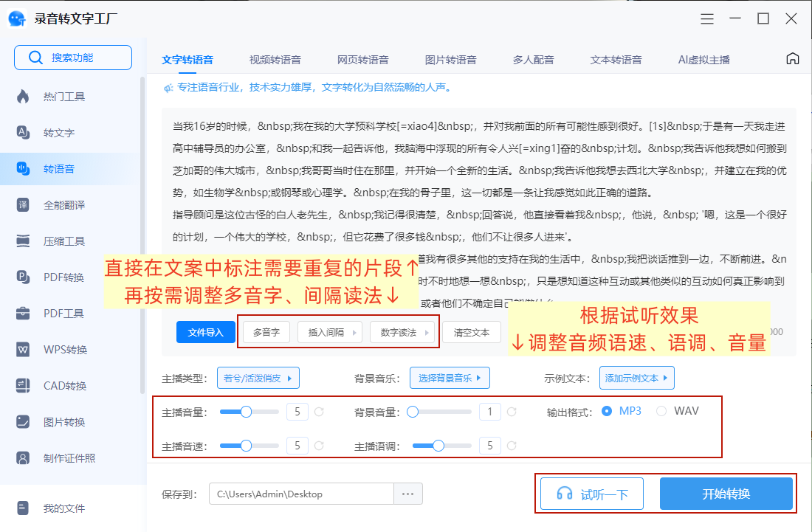Adjust the 主播音量 slider

coord(249,412)
